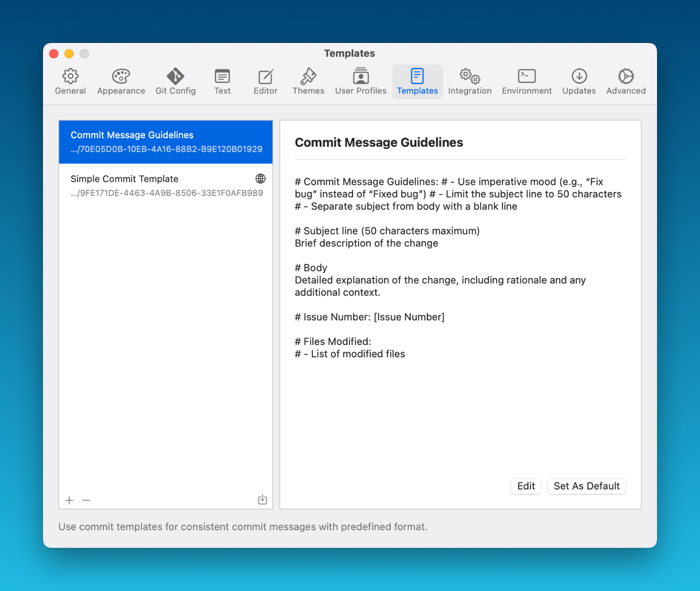Image resolution: width=700 pixels, height=591 pixels.
Task: Open the General preferences pane
Action: click(x=70, y=82)
